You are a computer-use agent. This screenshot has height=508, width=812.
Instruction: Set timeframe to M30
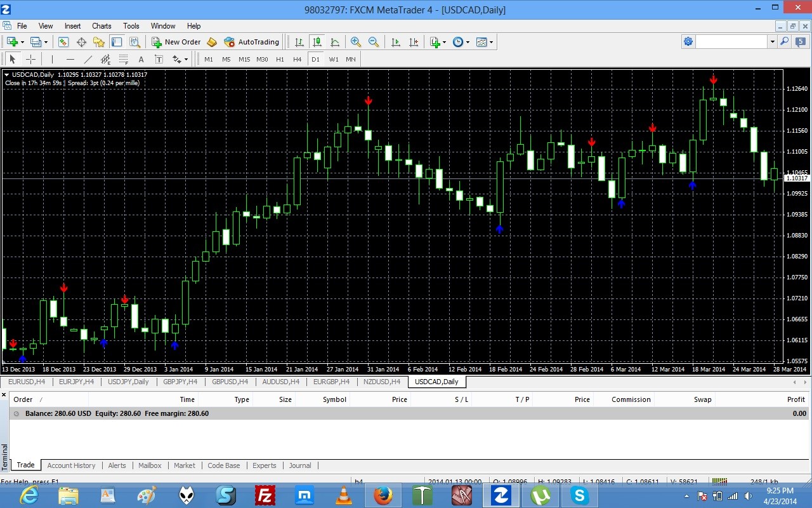click(262, 59)
